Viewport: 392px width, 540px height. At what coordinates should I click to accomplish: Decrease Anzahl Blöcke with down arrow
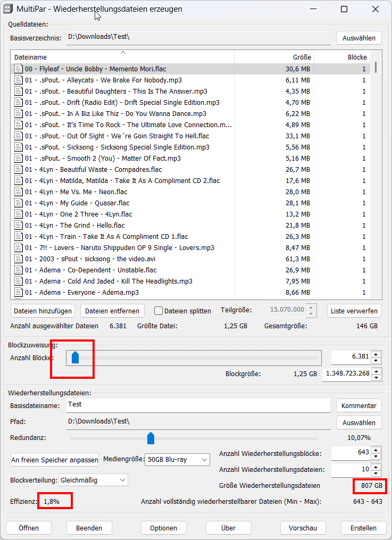coord(376,361)
